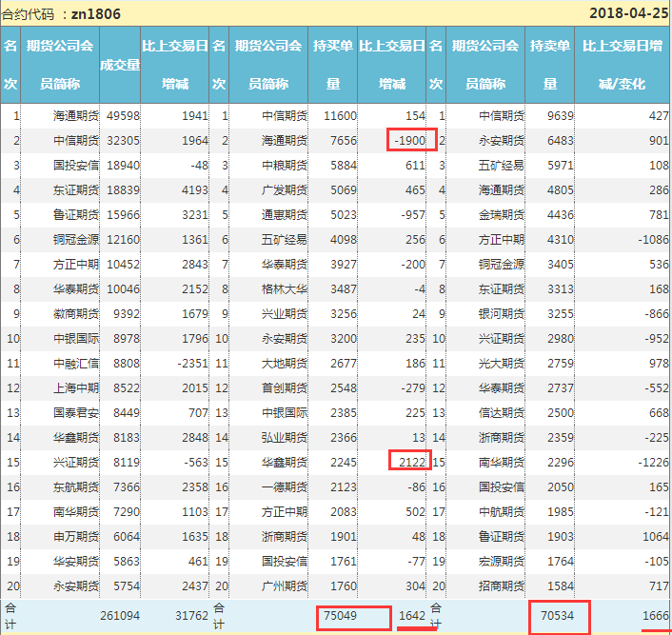Select 华安期货 in volume ranking

point(76,562)
